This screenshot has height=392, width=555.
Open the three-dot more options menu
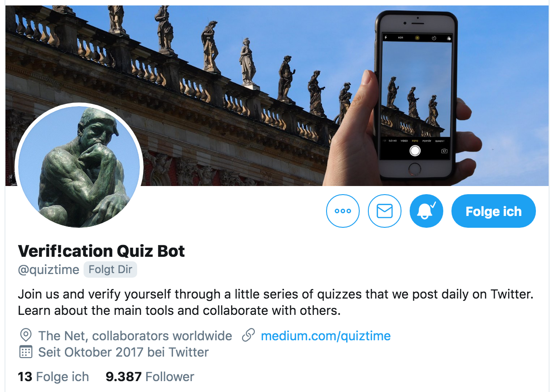[x=343, y=211]
